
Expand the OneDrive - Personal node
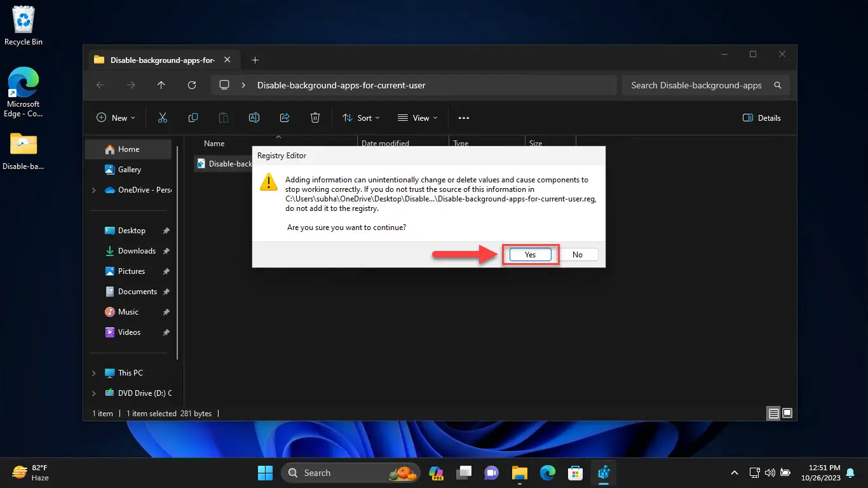pyautogui.click(x=94, y=190)
